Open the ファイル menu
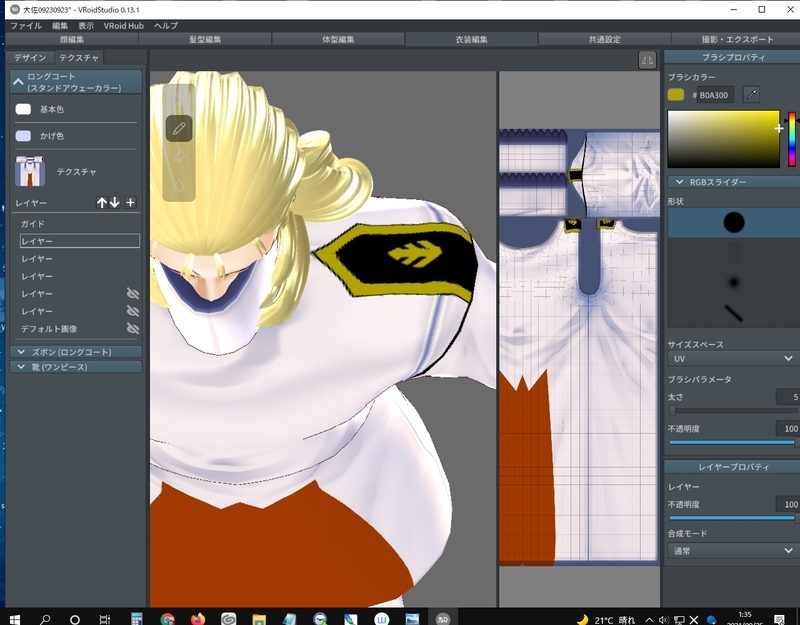 pos(26,26)
